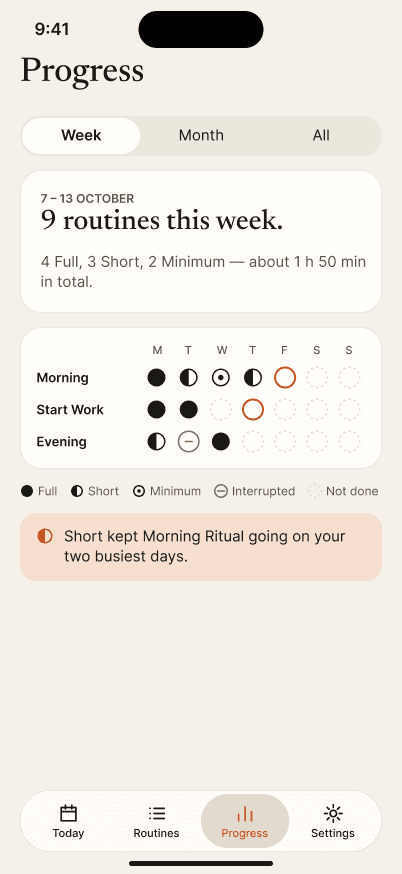Switch to the All view

(x=321, y=135)
